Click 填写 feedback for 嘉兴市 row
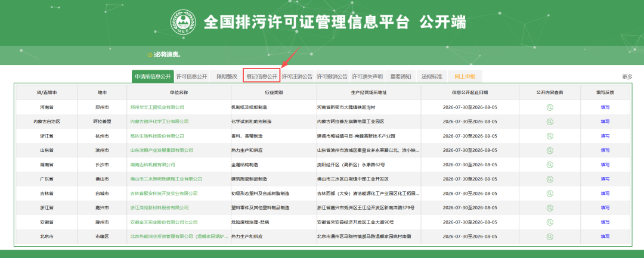 pos(605,208)
